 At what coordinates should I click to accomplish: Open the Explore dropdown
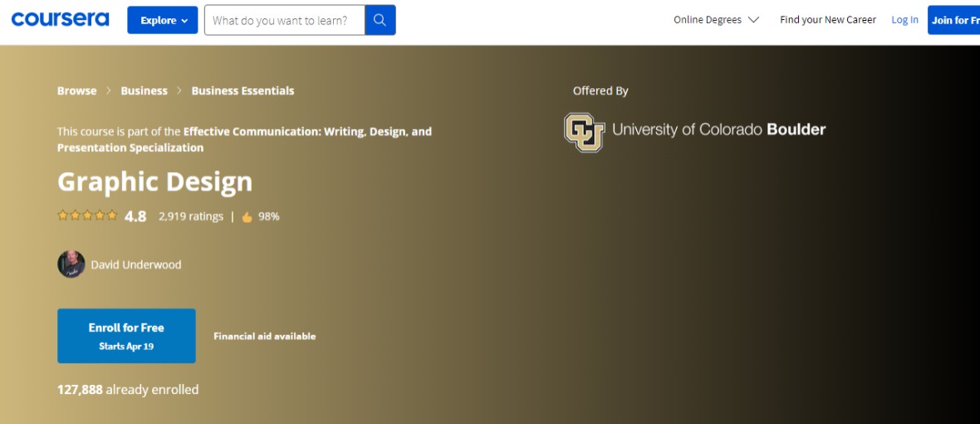(x=163, y=20)
